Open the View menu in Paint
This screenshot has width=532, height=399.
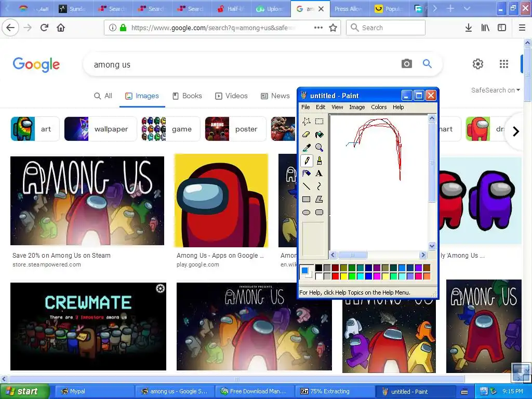pyautogui.click(x=337, y=107)
